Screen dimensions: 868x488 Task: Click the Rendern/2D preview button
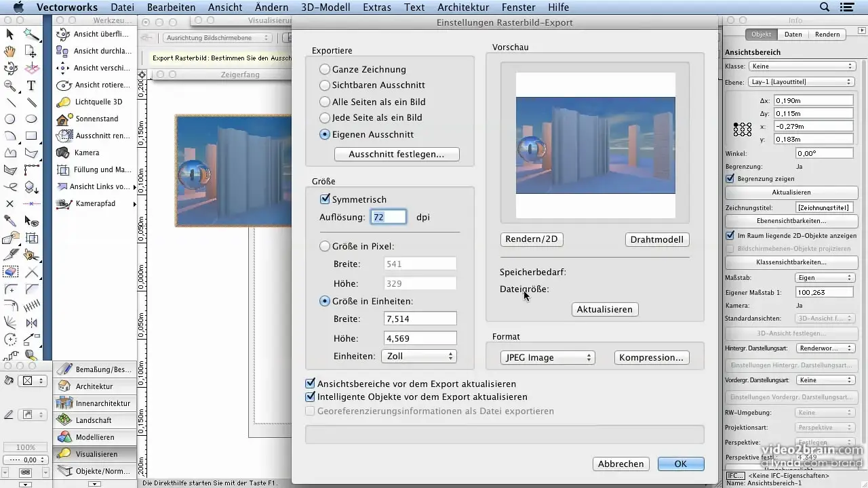tap(533, 239)
